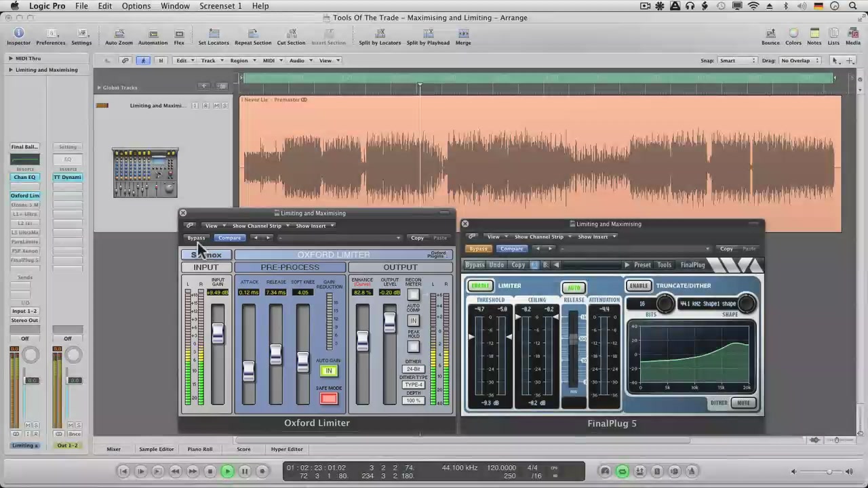Viewport: 868px width, 488px height.
Task: Click FinalPlug Tools button
Action: 665,265
